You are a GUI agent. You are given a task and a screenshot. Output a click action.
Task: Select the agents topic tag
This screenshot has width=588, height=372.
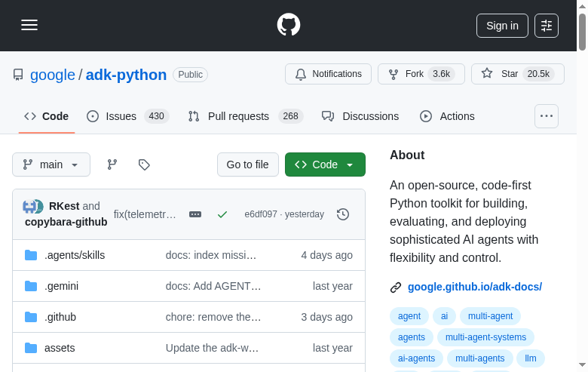pyautogui.click(x=412, y=337)
